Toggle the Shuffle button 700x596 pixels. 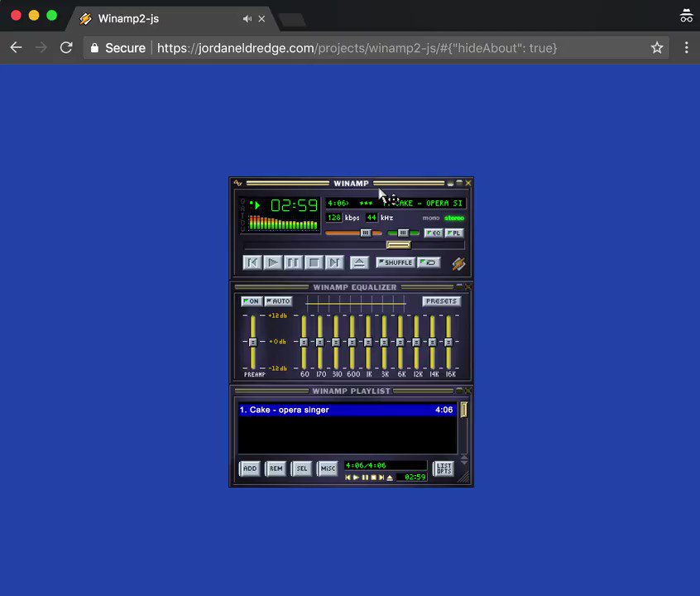click(x=396, y=262)
